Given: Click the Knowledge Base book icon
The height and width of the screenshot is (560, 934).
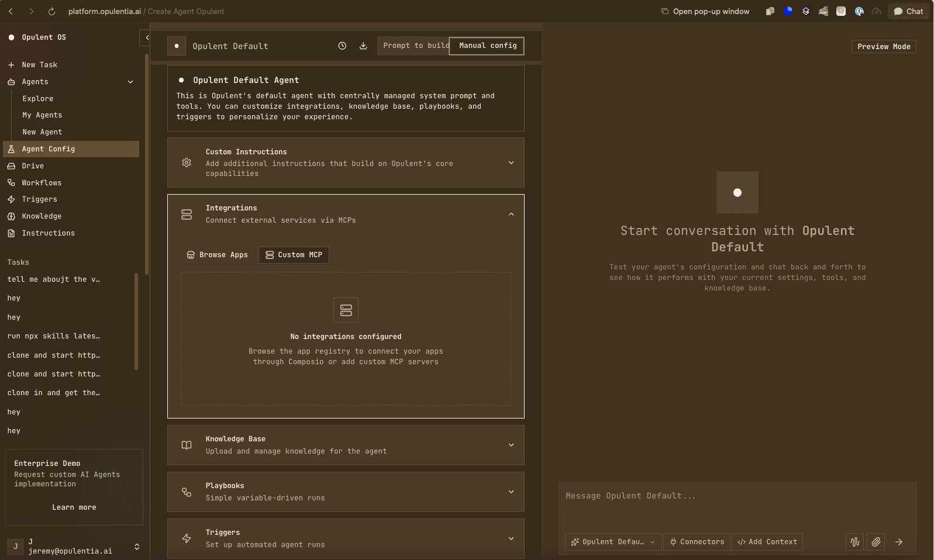Looking at the screenshot, I should 187,445.
